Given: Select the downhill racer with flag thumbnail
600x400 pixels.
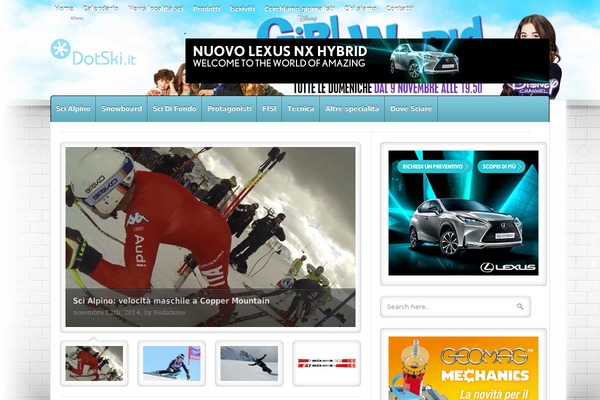Looking at the screenshot, I should [171, 363].
